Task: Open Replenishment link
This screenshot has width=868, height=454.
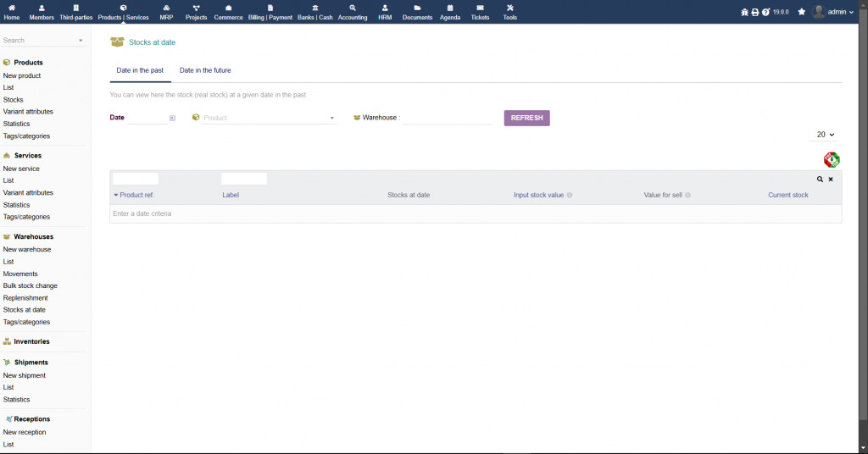Action: pyautogui.click(x=25, y=298)
